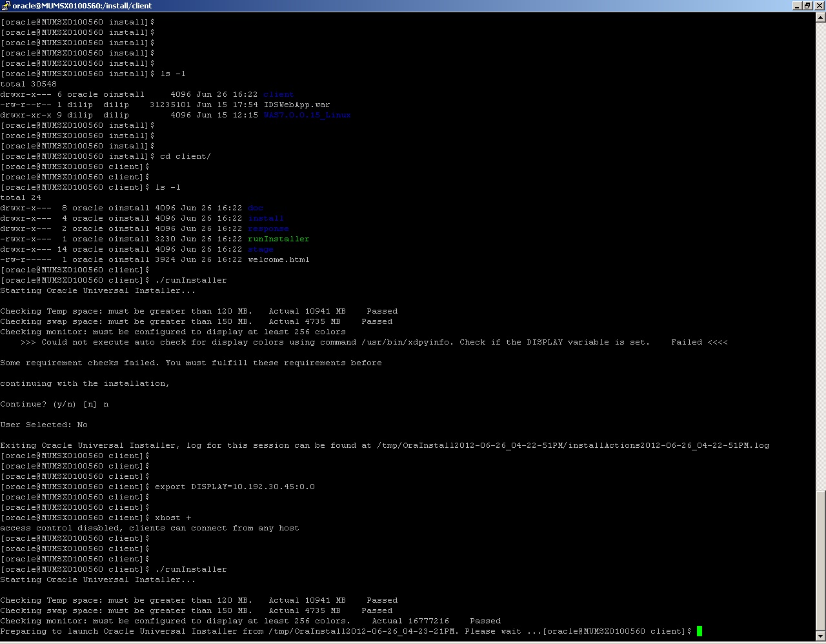Select the 'stage' directory entry
Image resolution: width=826 pixels, height=644 pixels.
(x=261, y=249)
